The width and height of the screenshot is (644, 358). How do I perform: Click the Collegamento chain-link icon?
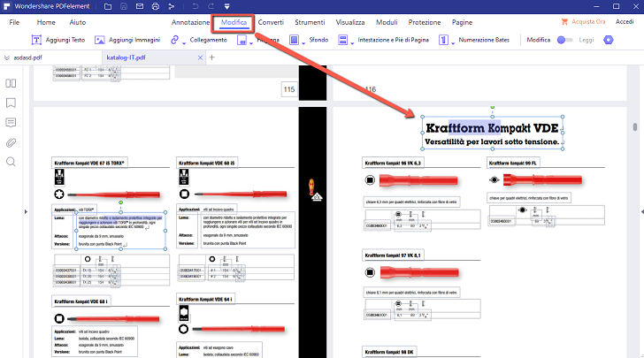[x=175, y=40]
